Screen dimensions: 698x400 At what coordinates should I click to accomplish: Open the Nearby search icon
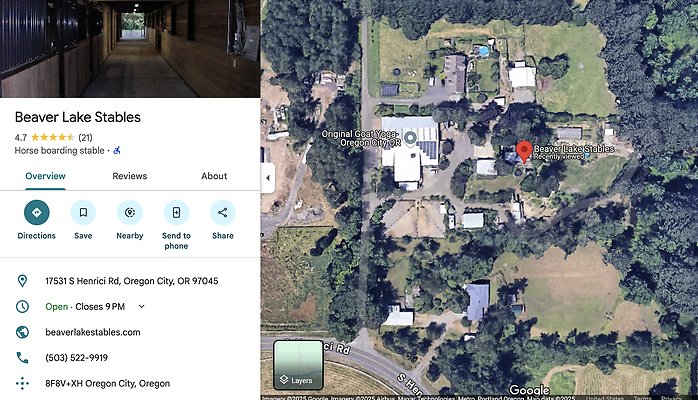click(130, 213)
